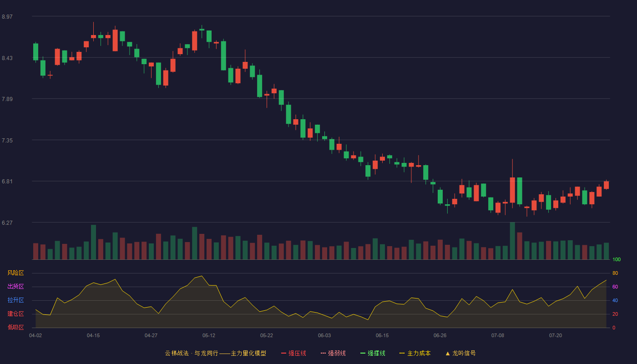Screen dimensions: 637x364
Task: Click the 7.89 price axis label
Action: pyautogui.click(x=7, y=99)
